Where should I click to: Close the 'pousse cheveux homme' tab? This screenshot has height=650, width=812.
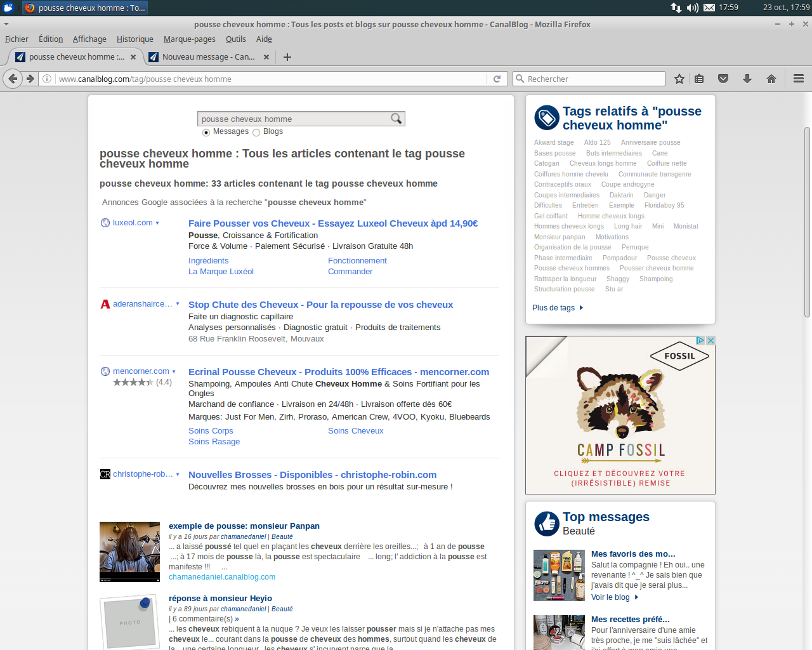pyautogui.click(x=133, y=57)
